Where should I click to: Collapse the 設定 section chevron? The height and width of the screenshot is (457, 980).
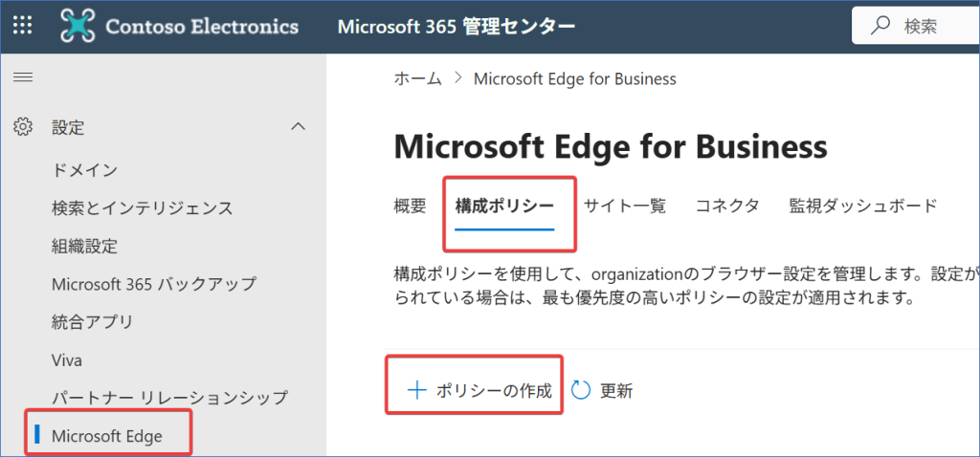299,126
